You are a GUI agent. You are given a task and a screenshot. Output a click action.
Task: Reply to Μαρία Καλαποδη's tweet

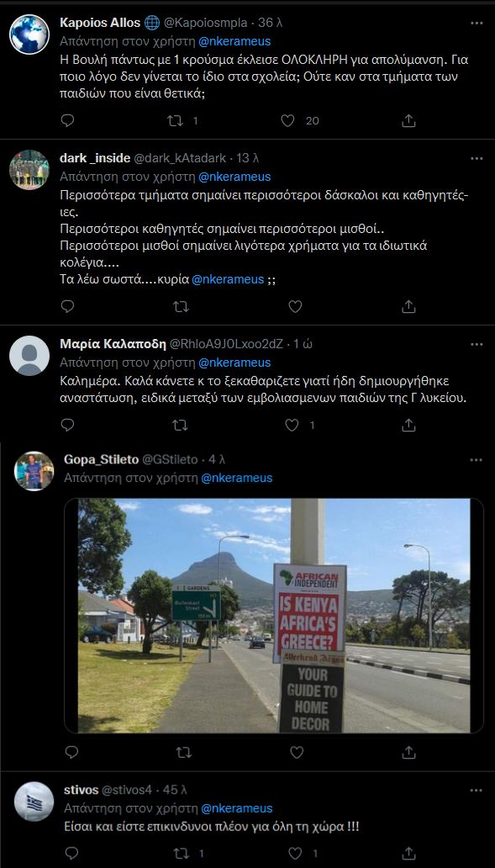tap(67, 425)
